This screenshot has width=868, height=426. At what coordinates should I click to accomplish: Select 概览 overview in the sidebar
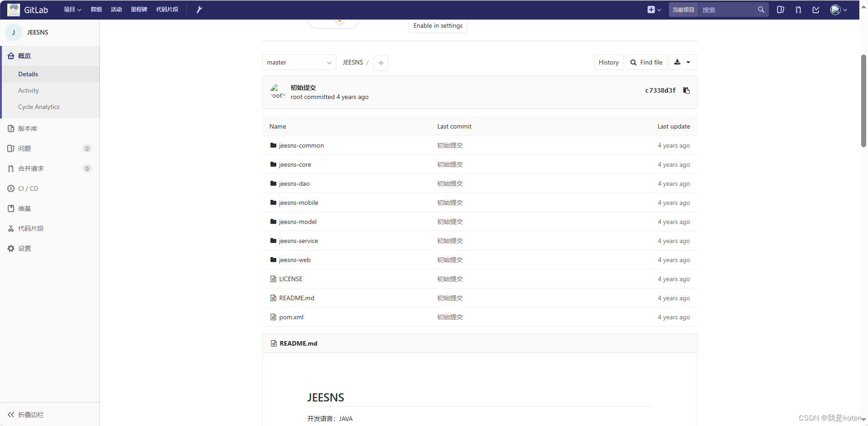tap(50, 56)
